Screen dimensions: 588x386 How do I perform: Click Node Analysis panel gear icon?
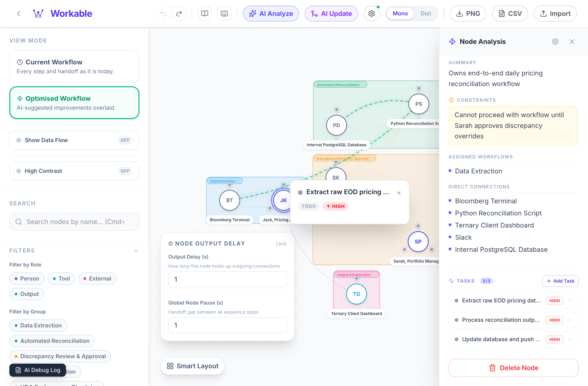[x=555, y=42]
